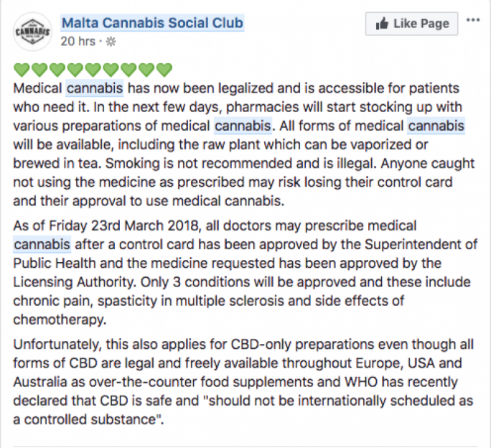Click highlighted cannabis before All forms
Image resolution: width=491 pixels, height=448 pixels.
[243, 126]
